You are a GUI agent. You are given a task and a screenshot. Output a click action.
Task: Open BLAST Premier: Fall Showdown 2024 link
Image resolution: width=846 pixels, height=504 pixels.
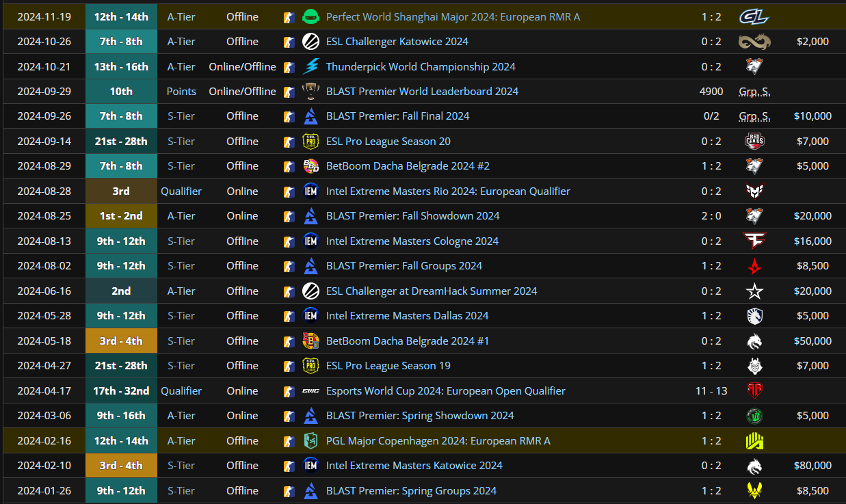[x=413, y=216]
